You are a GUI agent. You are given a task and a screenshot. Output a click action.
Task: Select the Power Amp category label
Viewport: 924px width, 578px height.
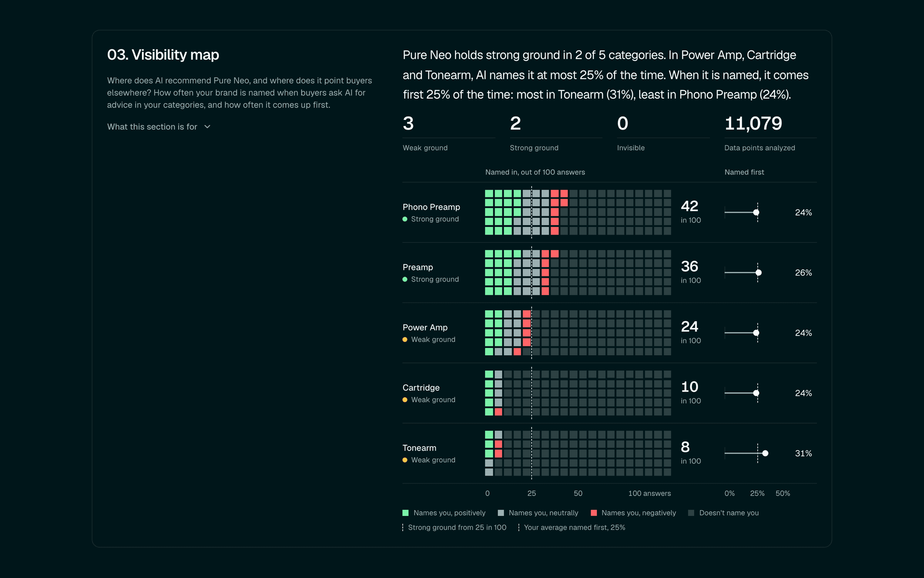425,327
